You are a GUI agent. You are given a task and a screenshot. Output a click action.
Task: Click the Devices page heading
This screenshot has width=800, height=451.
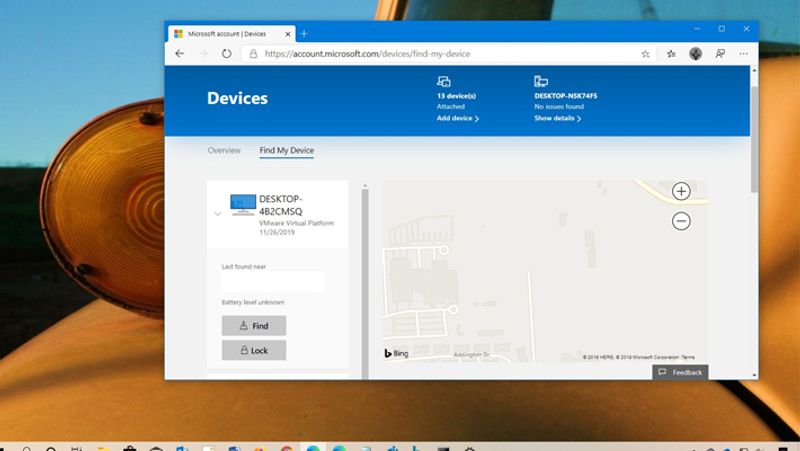(x=237, y=98)
